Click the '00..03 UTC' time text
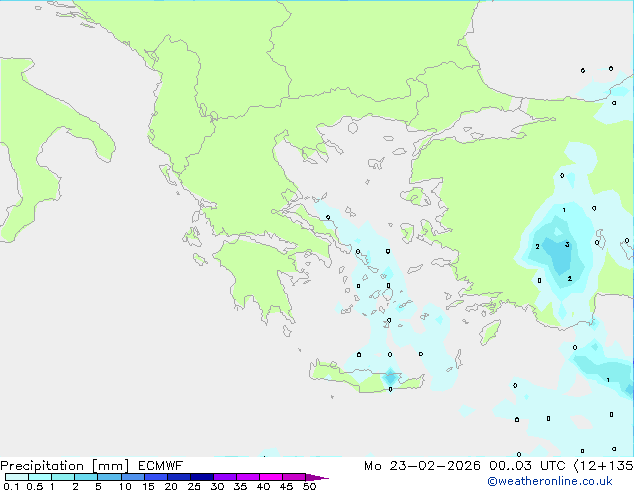The image size is (634, 490). pos(527,466)
